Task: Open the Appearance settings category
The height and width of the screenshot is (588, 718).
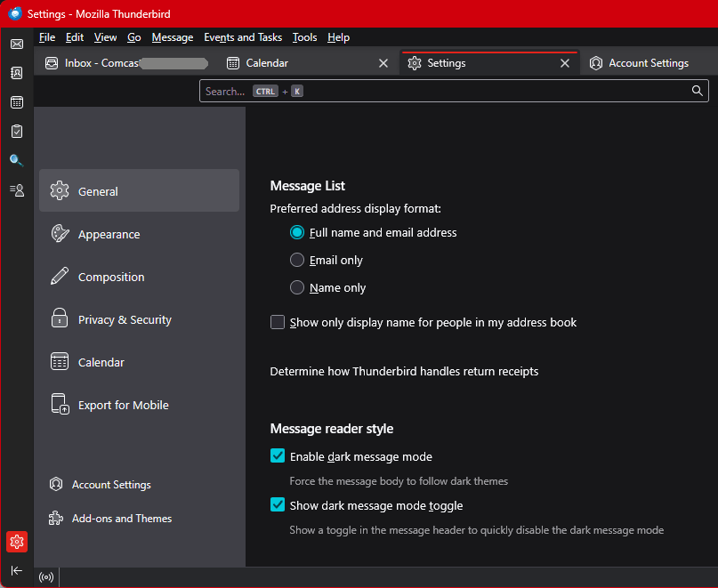Action: tap(139, 234)
